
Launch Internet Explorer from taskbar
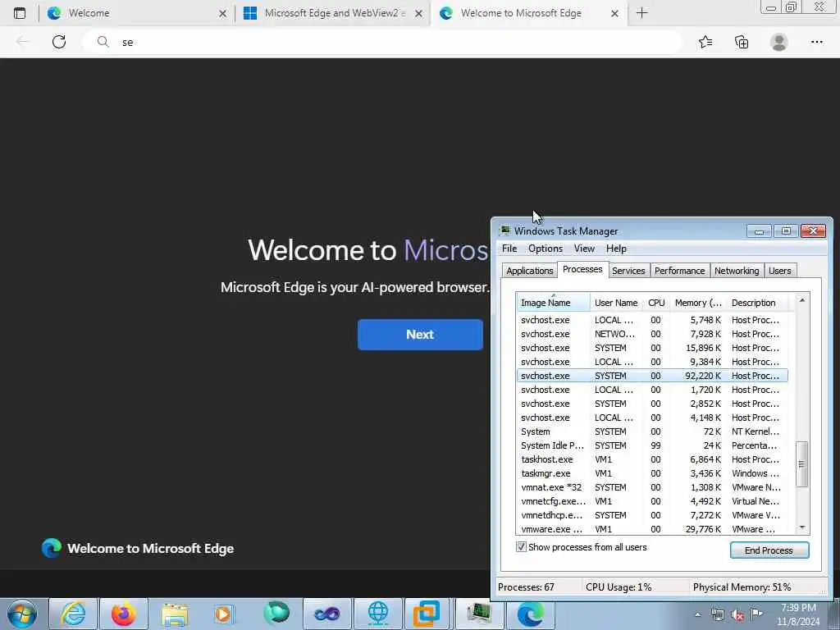point(73,614)
